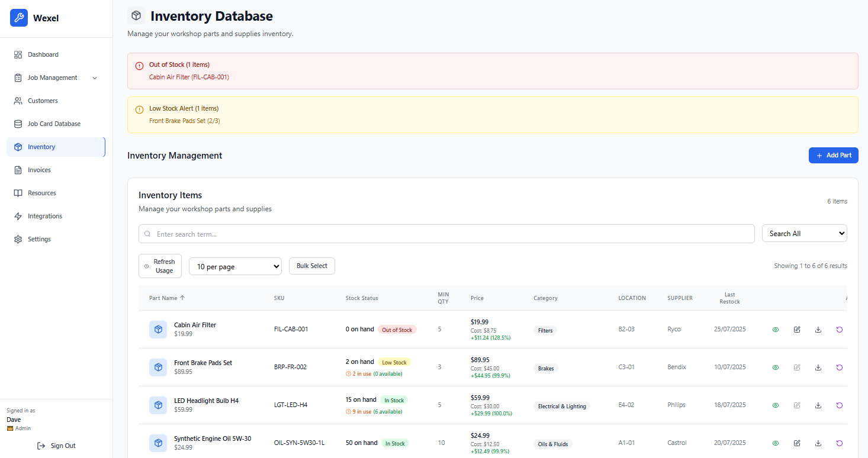Click the Wexel wrench logo icon
Viewport: 868px width, 458px height.
point(19,18)
